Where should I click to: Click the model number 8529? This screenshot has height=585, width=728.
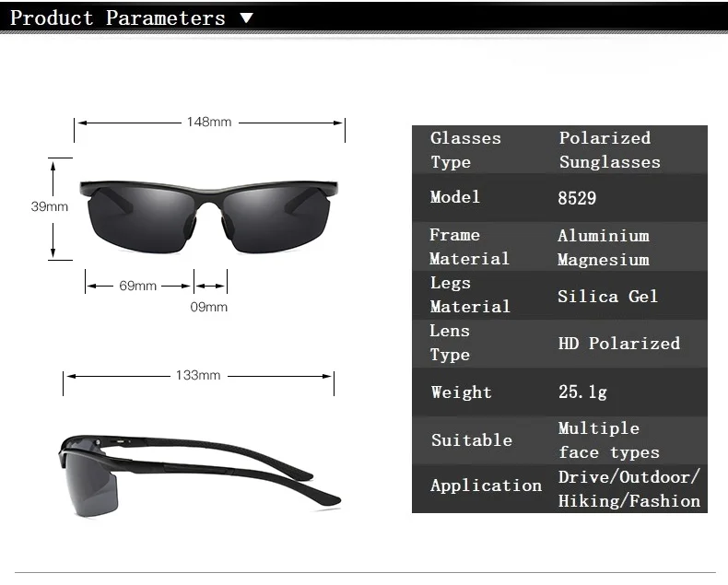[x=577, y=198]
